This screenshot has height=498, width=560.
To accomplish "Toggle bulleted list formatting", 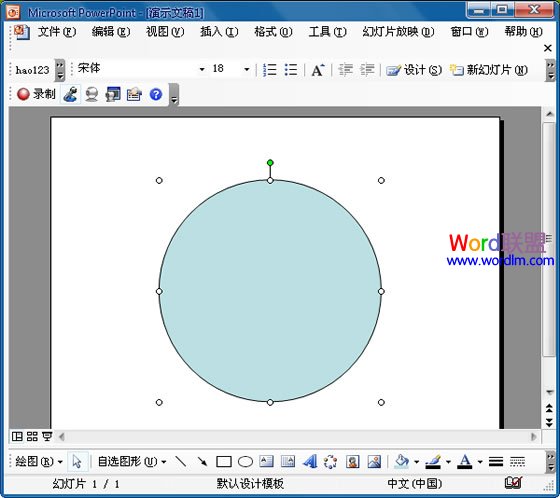I will click(291, 70).
